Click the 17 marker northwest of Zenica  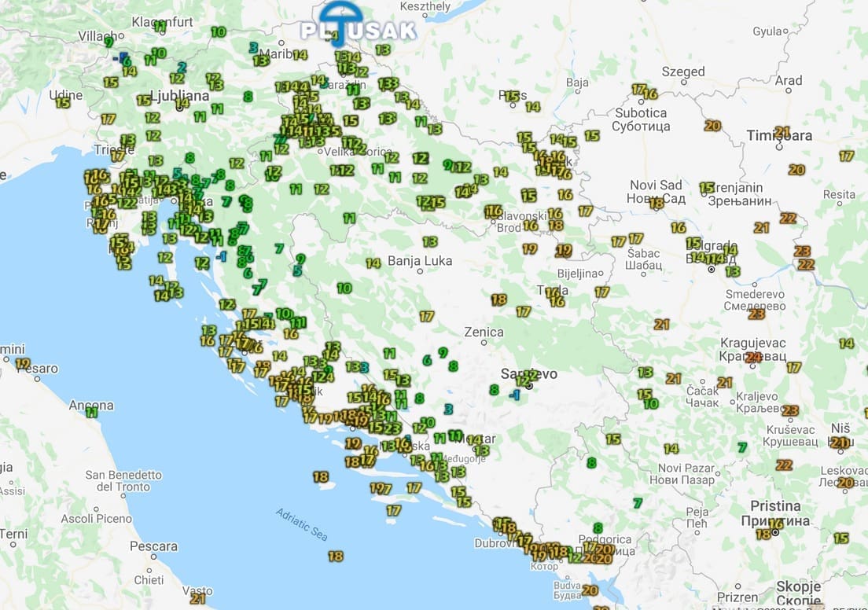tap(426, 316)
